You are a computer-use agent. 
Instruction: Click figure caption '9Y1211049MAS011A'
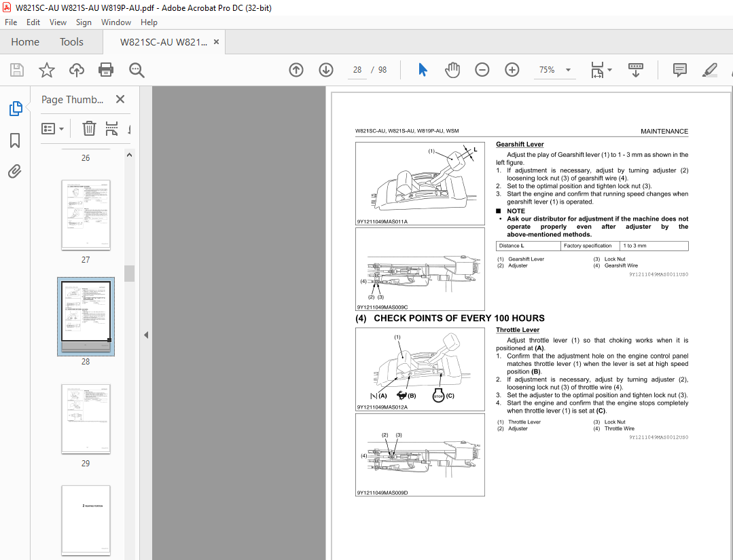(x=382, y=222)
